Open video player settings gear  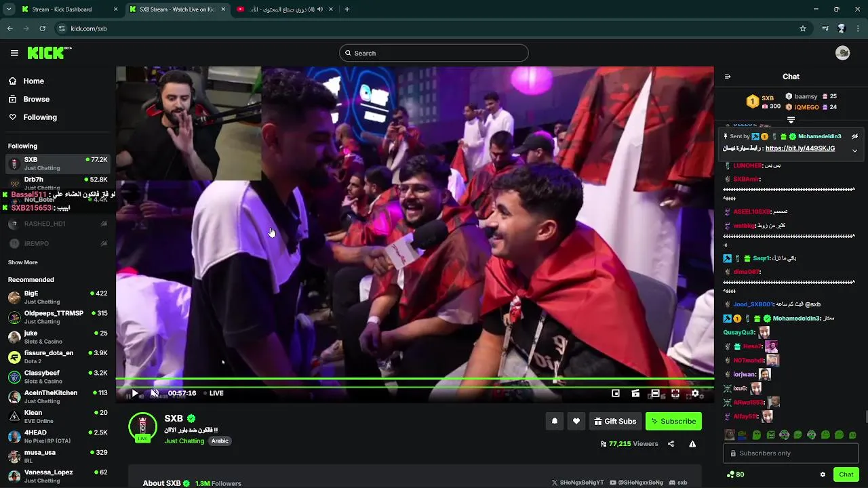tap(695, 393)
